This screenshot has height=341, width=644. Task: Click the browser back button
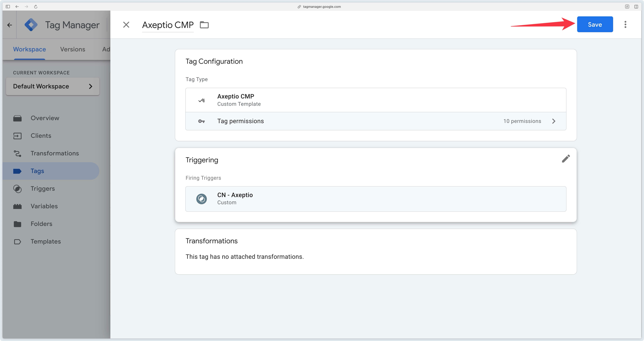pos(17,7)
